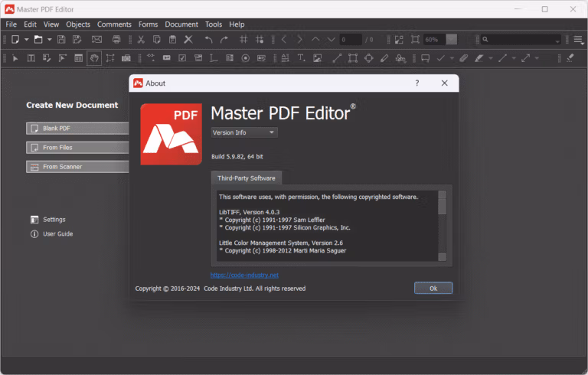Select the Sticky Note comment tool

[425, 58]
